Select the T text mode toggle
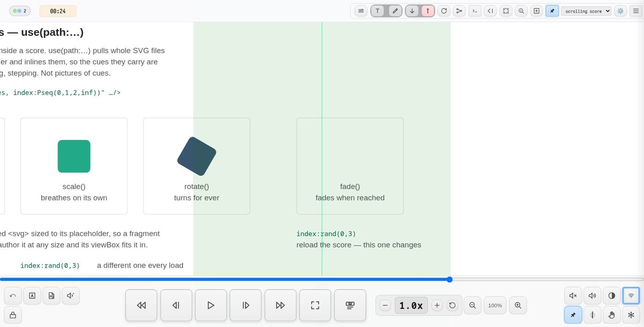This screenshot has height=327, width=644. point(378,11)
